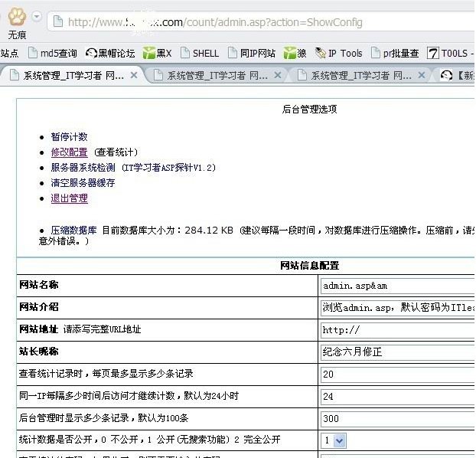Open the 服务器系统检测 link
This screenshot has height=458, width=476.
point(83,168)
